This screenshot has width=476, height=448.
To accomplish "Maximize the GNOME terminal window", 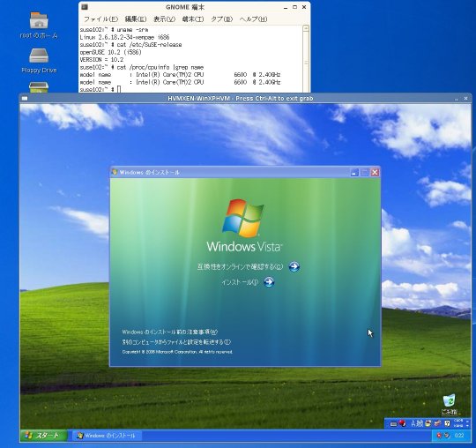I will click(x=294, y=7).
